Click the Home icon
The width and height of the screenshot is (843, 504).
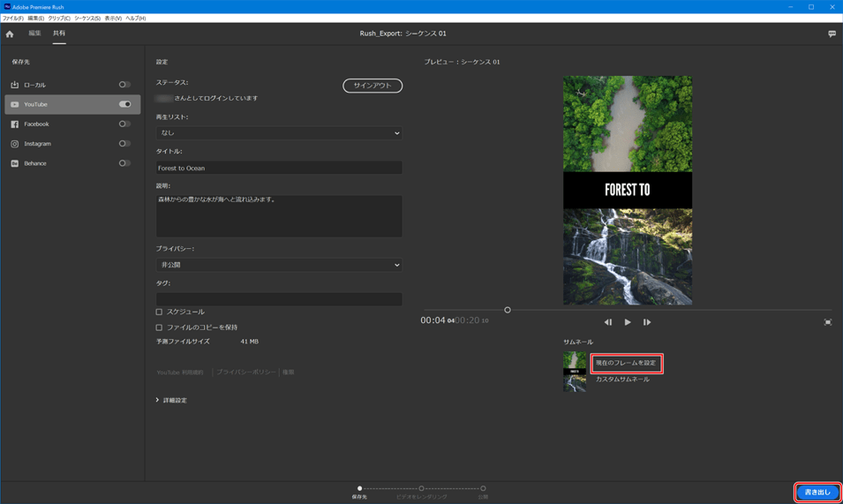click(x=10, y=34)
